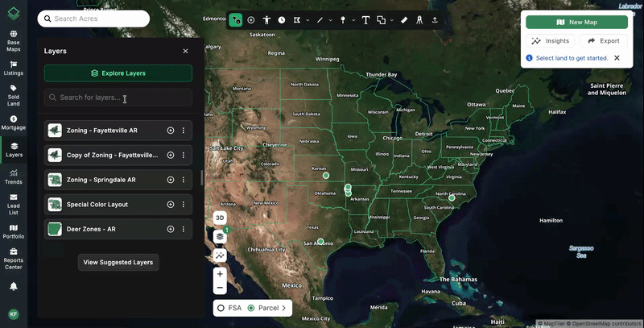Open options for Zoning - Fayetteville AR
644x328 pixels.
pos(184,131)
